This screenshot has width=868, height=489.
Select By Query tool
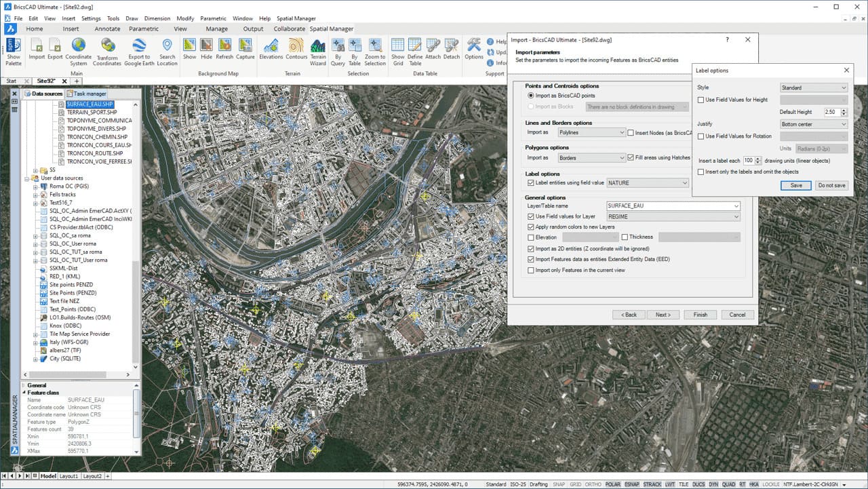pyautogui.click(x=338, y=52)
